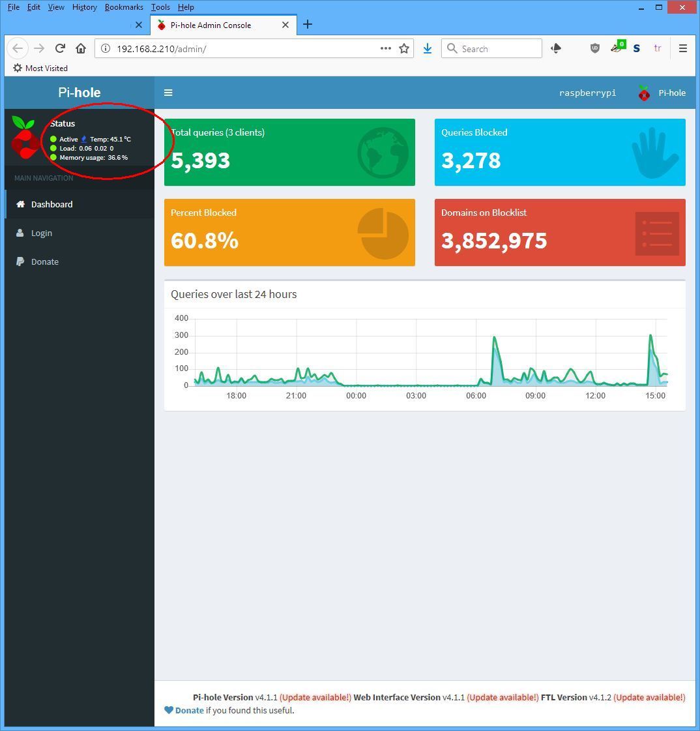Open the History menu

(84, 7)
